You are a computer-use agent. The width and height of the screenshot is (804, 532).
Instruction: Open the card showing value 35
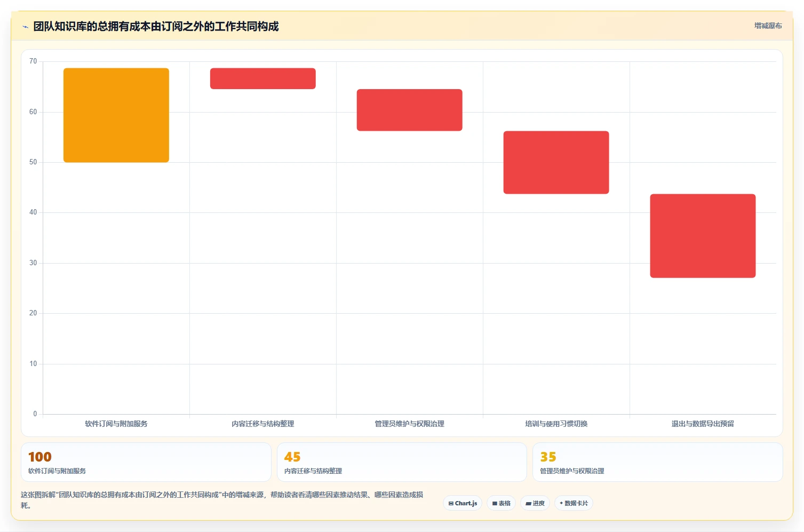(x=657, y=462)
